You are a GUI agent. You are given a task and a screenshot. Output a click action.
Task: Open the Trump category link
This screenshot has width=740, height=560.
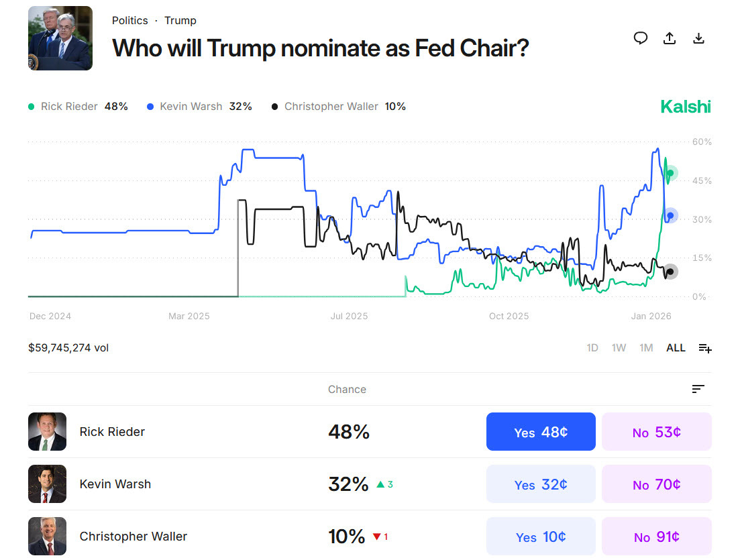click(x=180, y=20)
